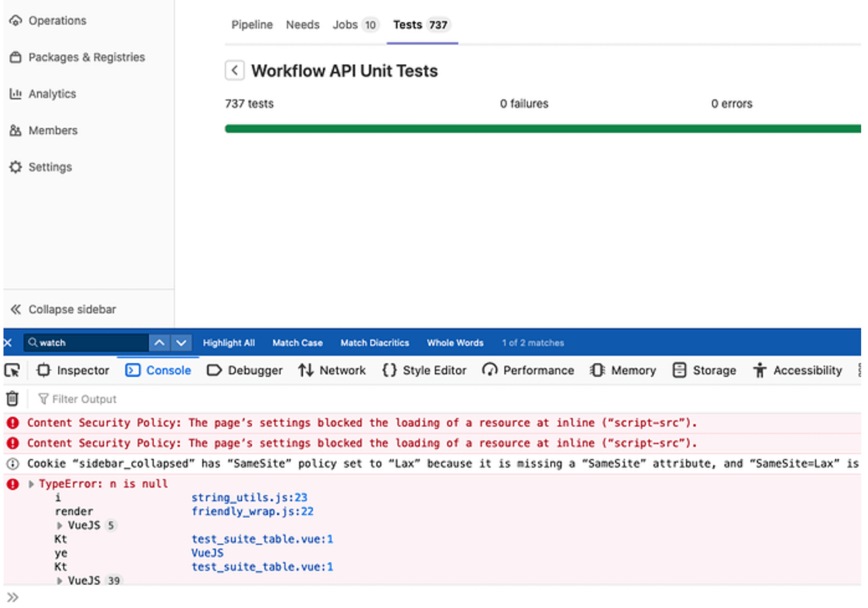Image resolution: width=868 pixels, height=608 pixels.
Task: Expand the VueJS 5 stack frames
Action: tap(60, 525)
